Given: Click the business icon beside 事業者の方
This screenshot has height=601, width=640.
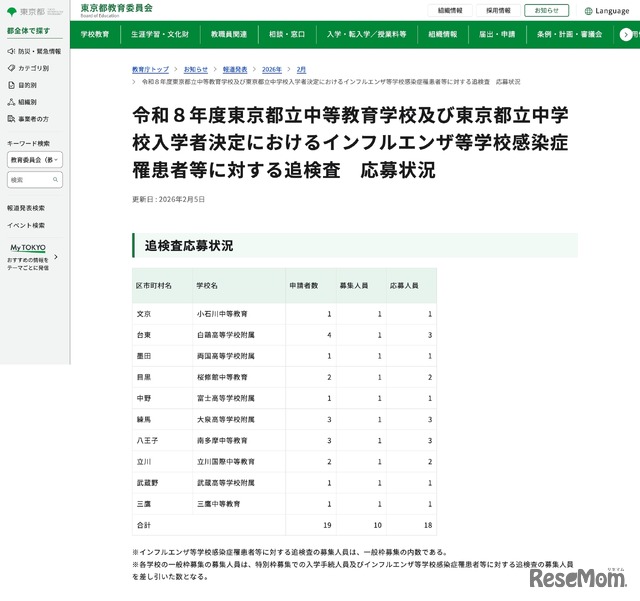Looking at the screenshot, I should (11, 119).
